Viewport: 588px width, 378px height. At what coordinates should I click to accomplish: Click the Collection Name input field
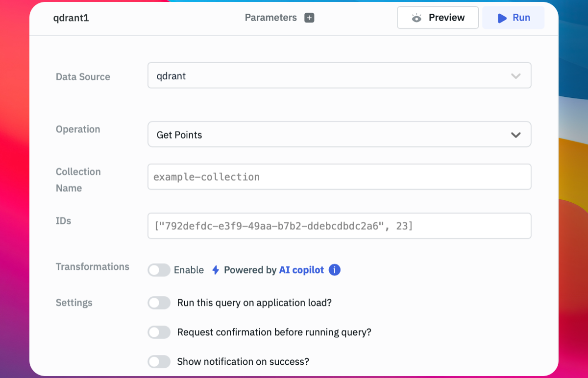click(339, 177)
